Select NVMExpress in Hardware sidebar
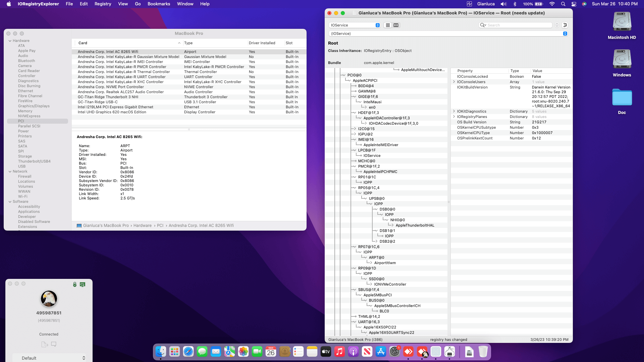The width and height of the screenshot is (644, 362). (x=29, y=116)
